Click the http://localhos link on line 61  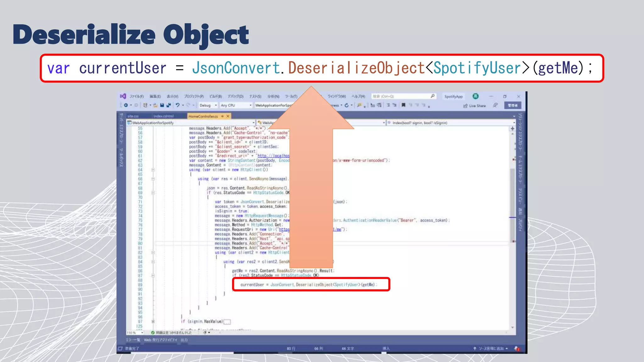(274, 156)
